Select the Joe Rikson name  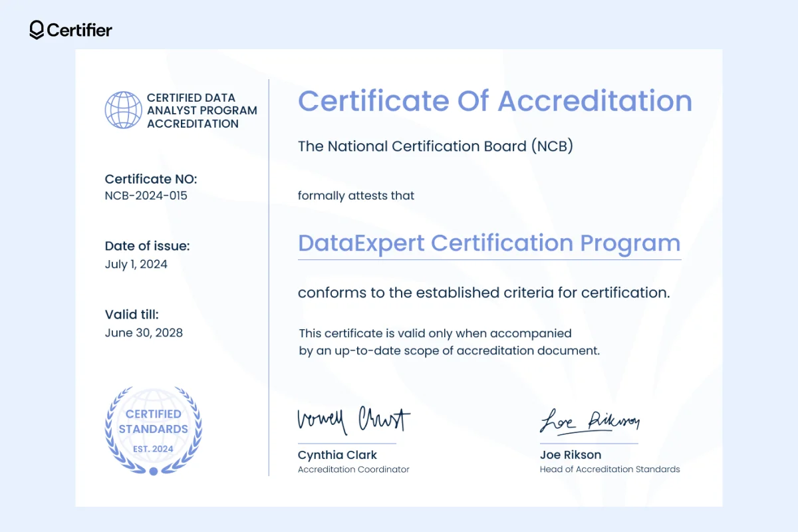(571, 455)
